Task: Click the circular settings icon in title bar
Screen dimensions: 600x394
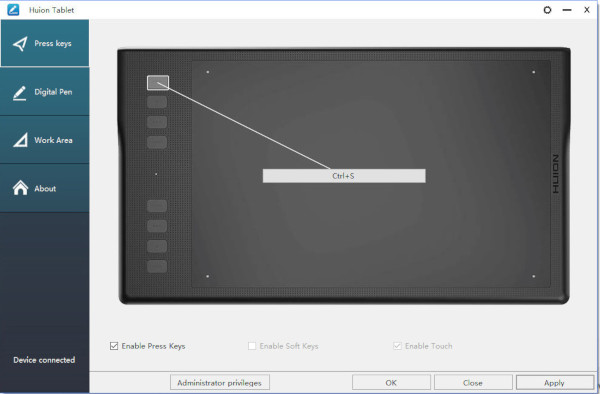Action: (547, 10)
